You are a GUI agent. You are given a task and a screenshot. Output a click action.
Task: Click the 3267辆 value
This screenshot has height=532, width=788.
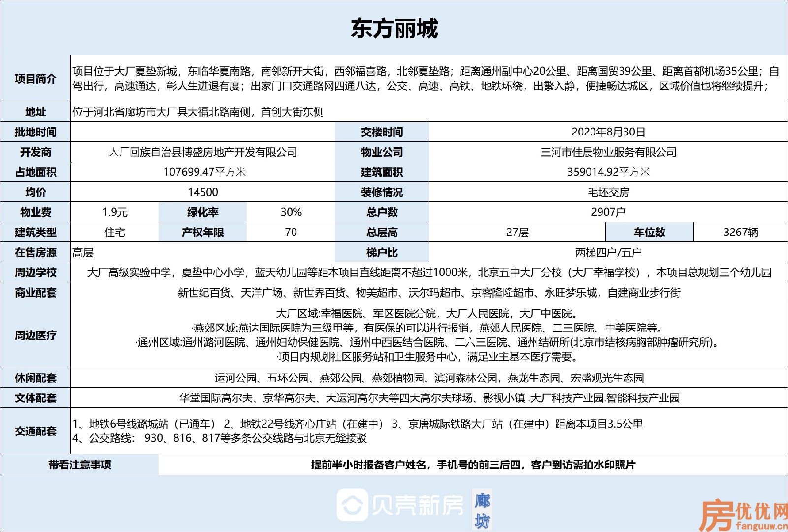(x=741, y=232)
